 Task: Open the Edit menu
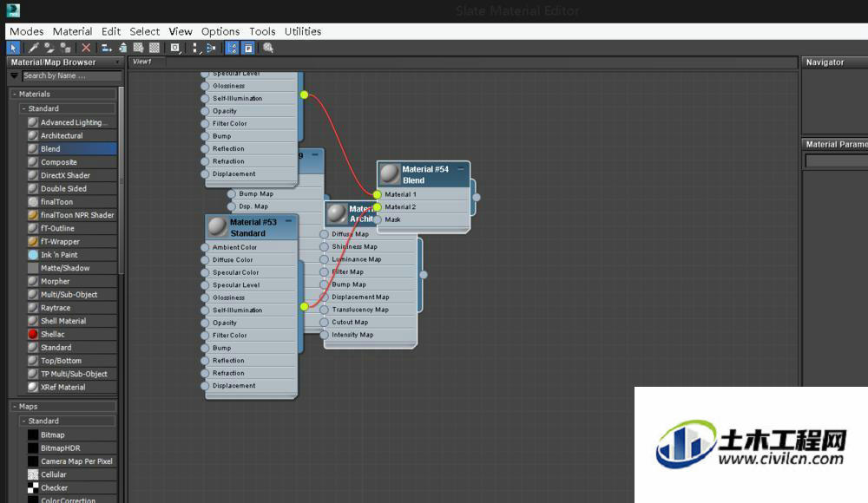coord(111,31)
